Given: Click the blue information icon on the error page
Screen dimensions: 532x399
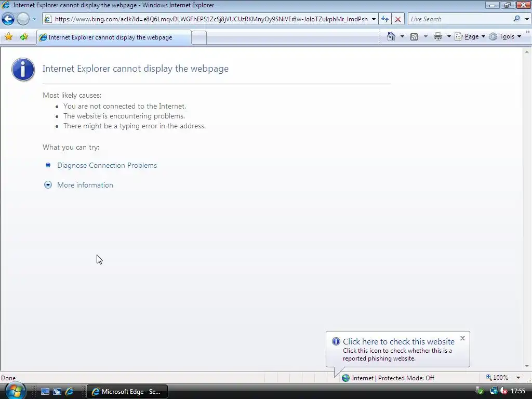Looking at the screenshot, I should point(23,69).
